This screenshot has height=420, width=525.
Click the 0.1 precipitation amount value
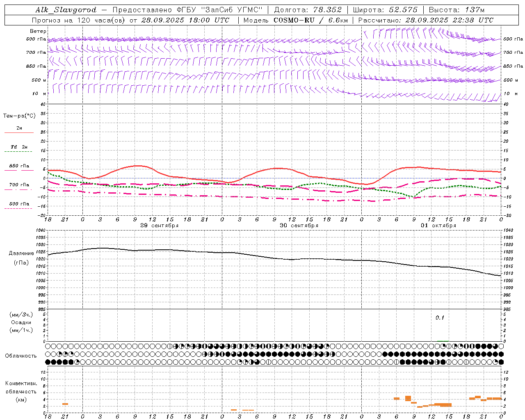(x=440, y=318)
